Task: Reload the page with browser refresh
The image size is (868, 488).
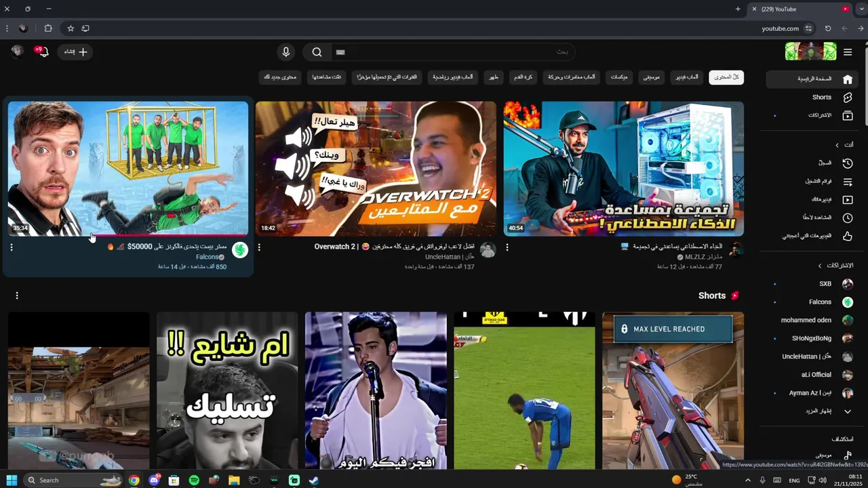Action: 828,28
